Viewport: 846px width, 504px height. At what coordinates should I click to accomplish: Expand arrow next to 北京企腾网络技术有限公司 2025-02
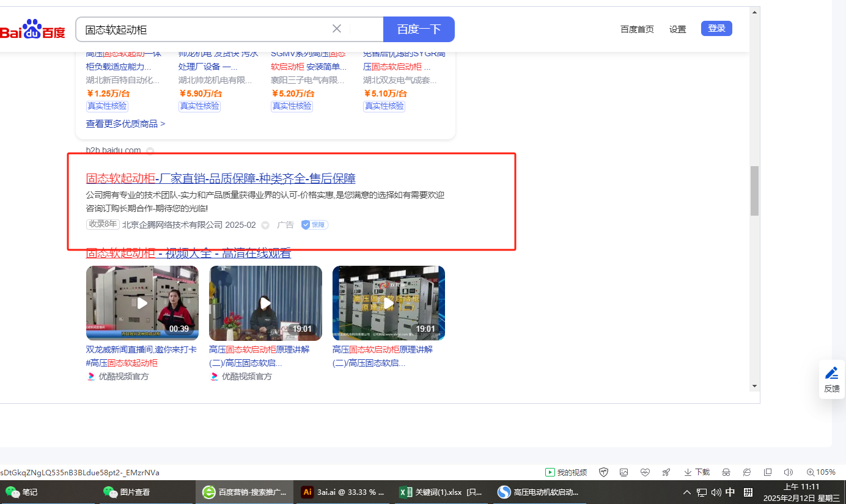coord(265,225)
